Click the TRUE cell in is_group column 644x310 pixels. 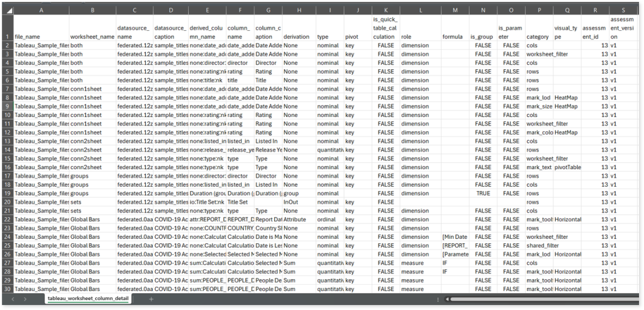point(482,194)
